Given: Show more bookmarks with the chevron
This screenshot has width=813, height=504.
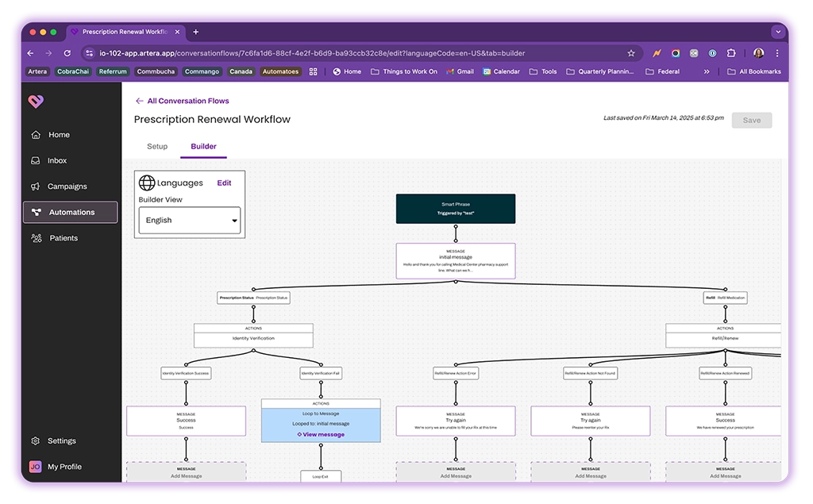Looking at the screenshot, I should coord(706,72).
